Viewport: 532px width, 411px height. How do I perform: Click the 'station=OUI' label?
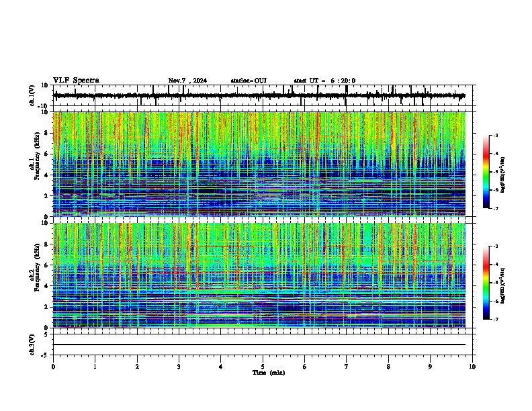pos(249,81)
